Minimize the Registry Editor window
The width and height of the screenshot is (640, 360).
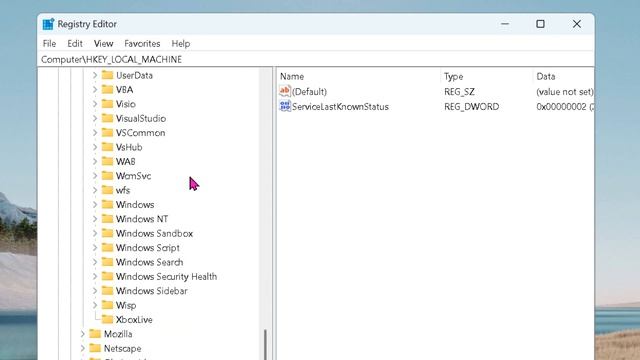[505, 24]
